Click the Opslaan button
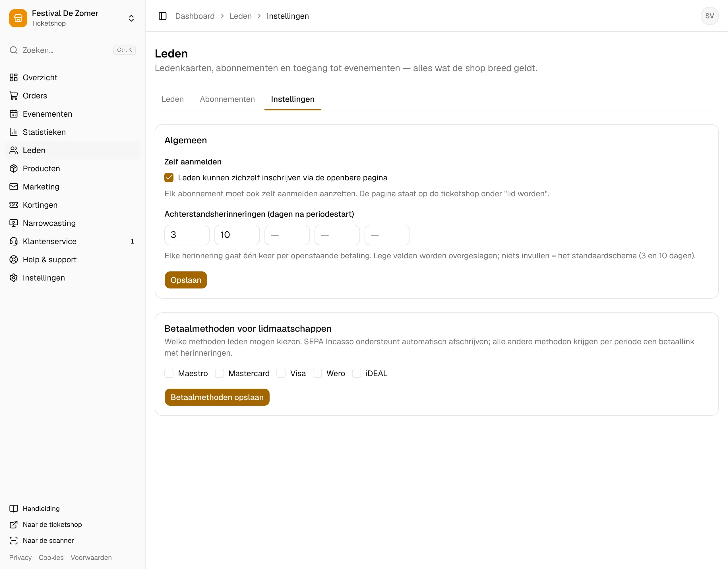This screenshot has width=728, height=569. [x=186, y=280]
